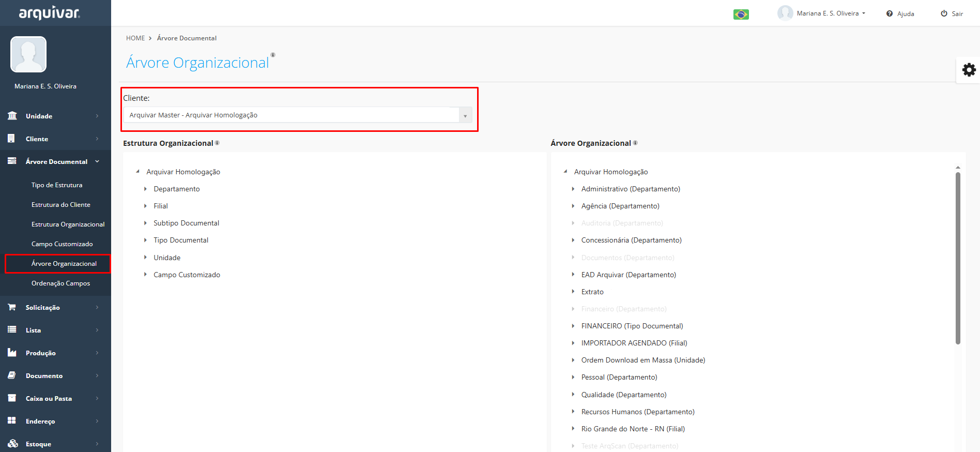Expand FINANCEIRO (Tipo Documental) node
The image size is (980, 452).
pos(573,326)
